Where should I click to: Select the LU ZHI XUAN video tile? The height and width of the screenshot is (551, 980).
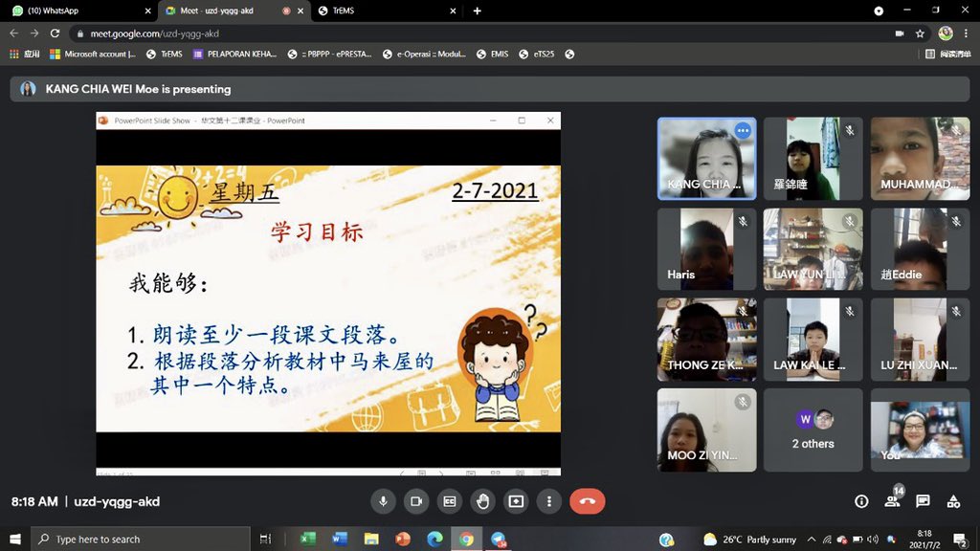pos(920,340)
